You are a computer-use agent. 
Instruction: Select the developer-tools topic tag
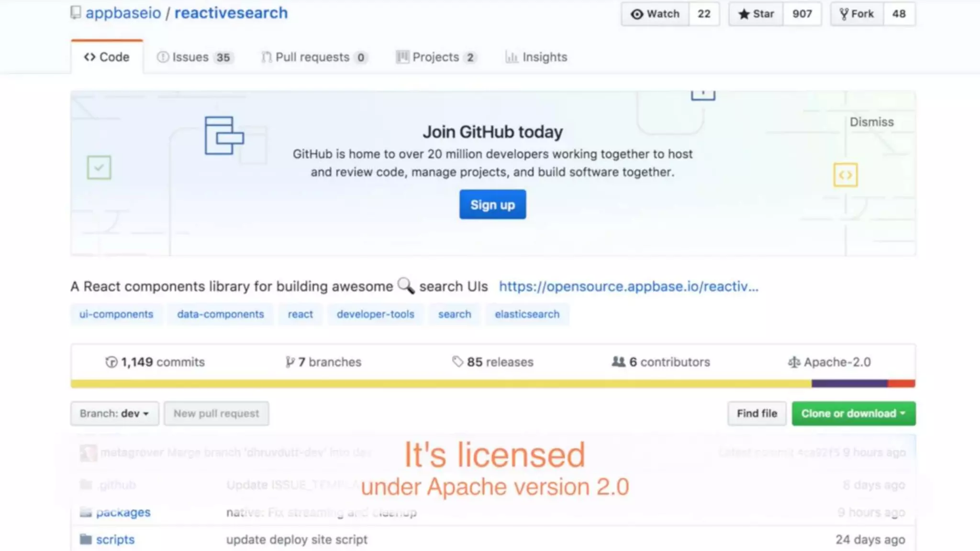pos(376,314)
